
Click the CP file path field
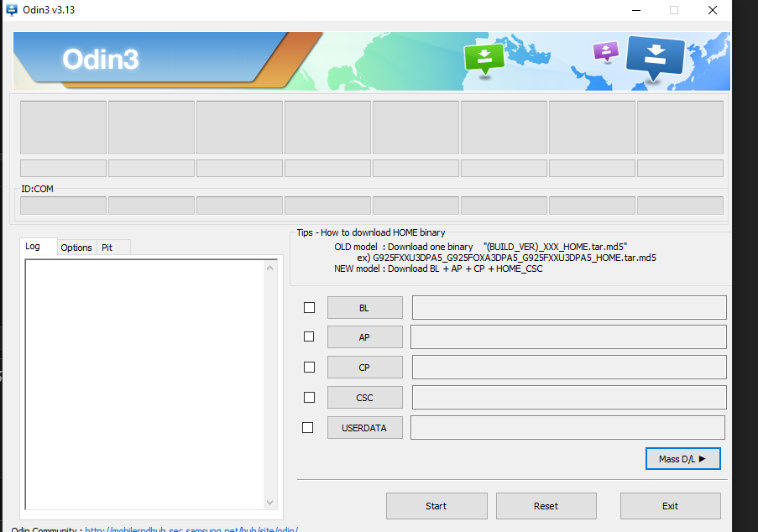coord(569,368)
